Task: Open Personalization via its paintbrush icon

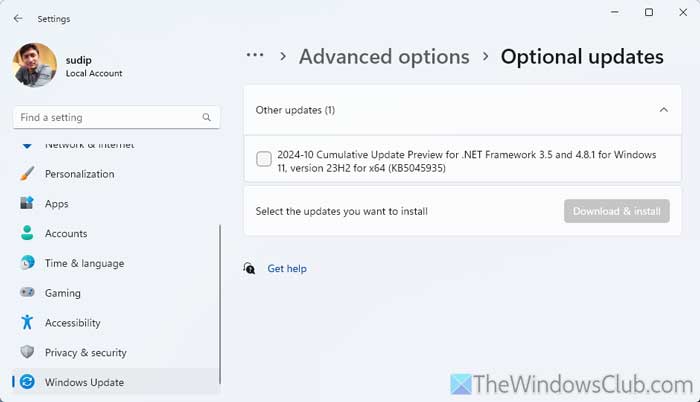Action: tap(27, 174)
